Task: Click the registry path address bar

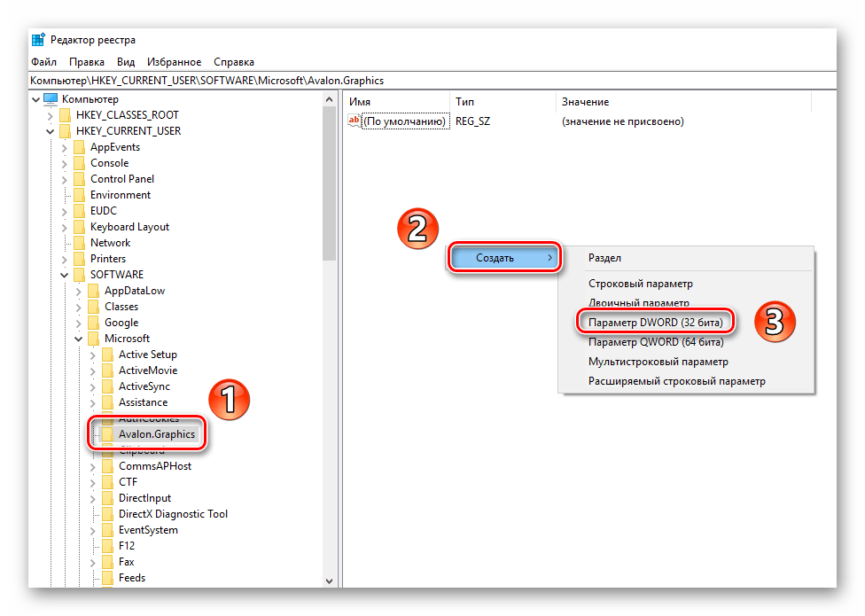Action: pos(432,81)
